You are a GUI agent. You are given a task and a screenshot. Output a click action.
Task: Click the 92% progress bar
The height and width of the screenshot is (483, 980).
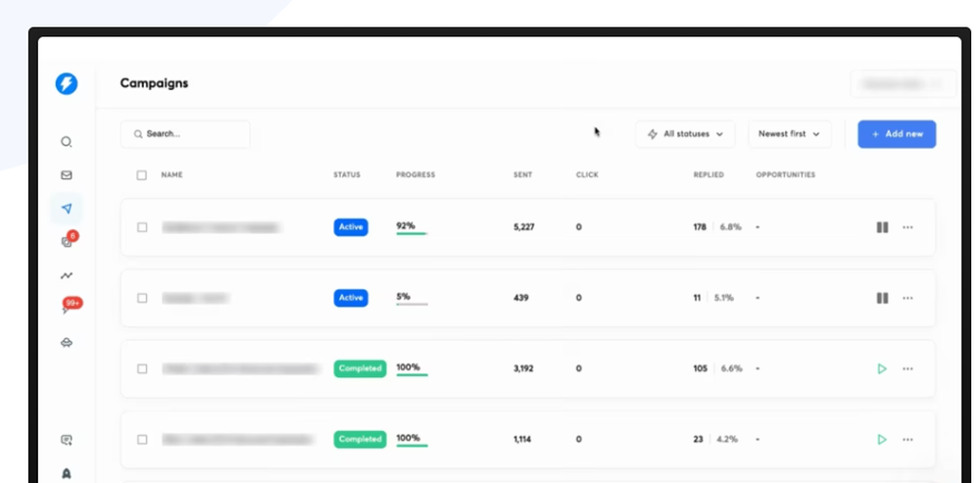[412, 234]
